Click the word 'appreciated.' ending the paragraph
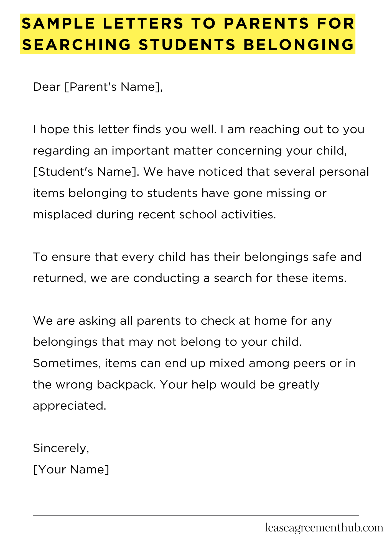 pos(70,406)
